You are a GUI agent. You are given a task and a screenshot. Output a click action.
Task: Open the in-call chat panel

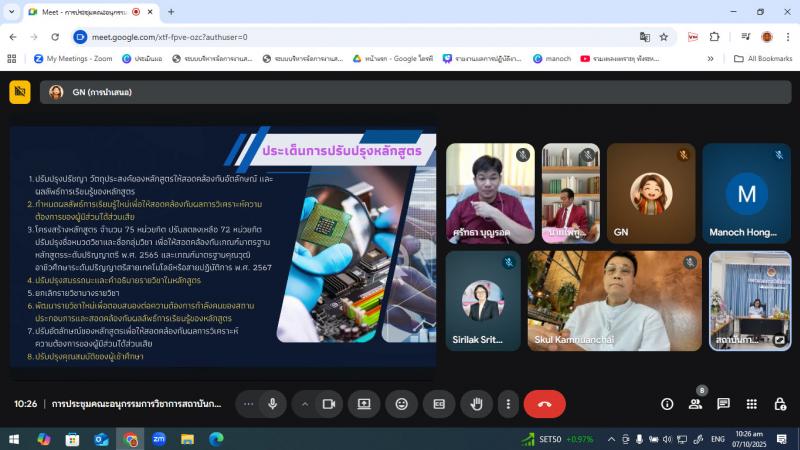(723, 404)
